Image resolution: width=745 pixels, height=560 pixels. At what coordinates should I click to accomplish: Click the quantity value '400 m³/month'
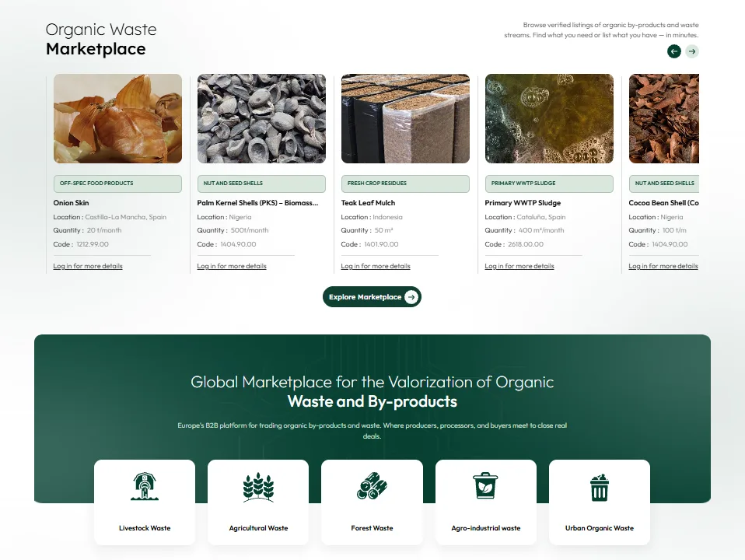point(541,230)
